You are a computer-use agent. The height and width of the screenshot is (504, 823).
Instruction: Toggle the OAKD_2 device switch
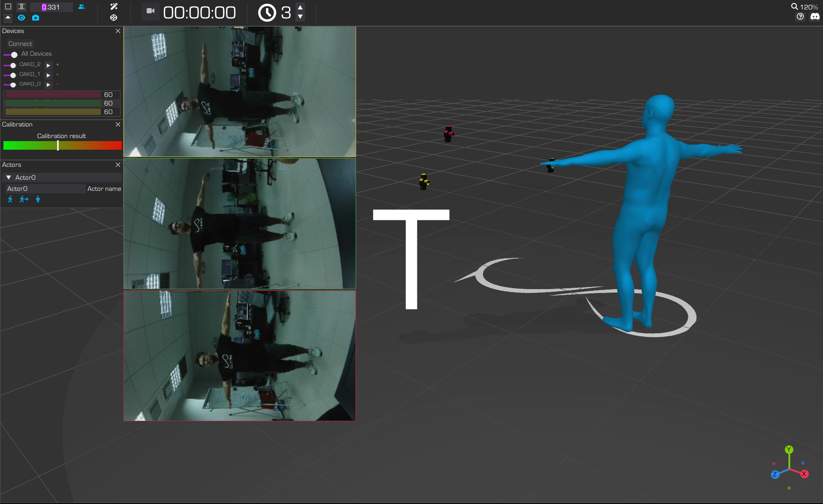(10, 65)
